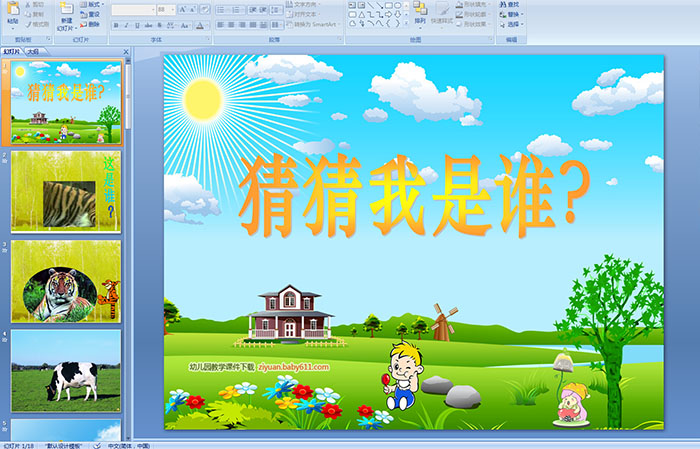Click the Distributed alignment icon
700x449 pixels.
[263, 25]
